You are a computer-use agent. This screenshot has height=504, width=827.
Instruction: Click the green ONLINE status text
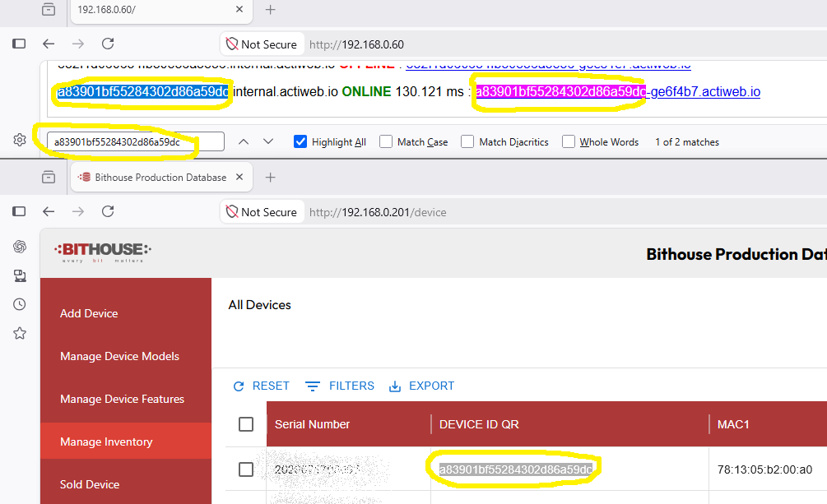pos(366,92)
